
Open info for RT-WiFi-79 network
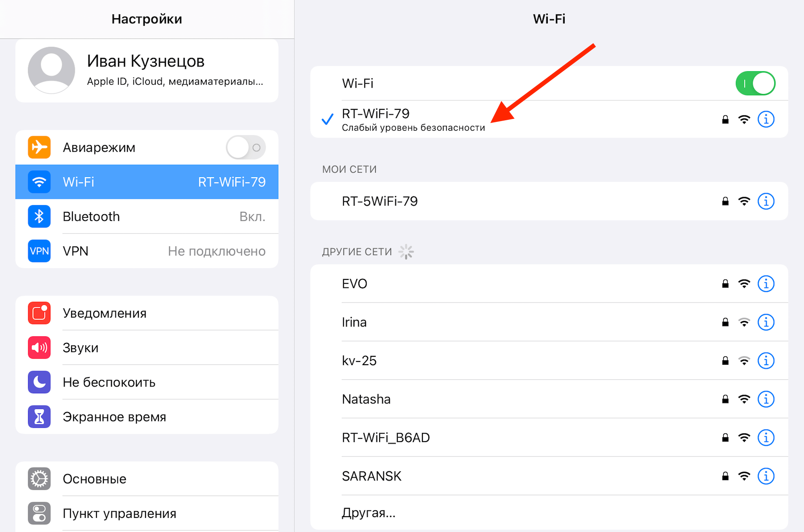(x=765, y=119)
